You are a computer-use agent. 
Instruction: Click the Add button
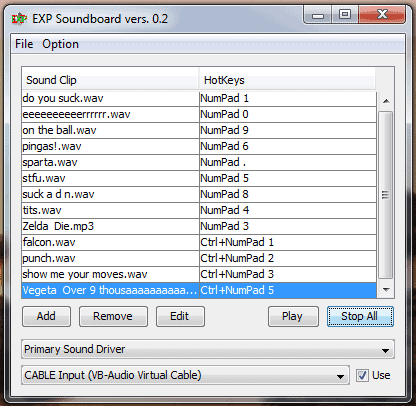46,316
